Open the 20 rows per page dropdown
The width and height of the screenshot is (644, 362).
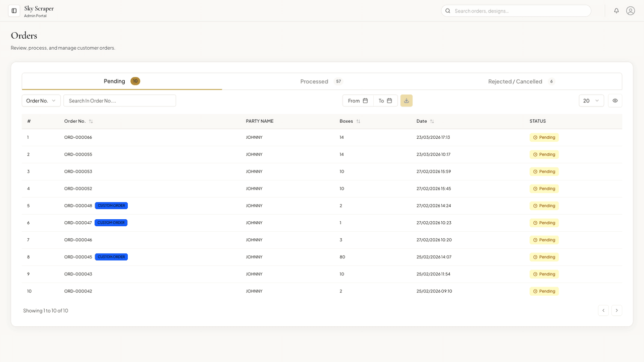click(x=591, y=101)
